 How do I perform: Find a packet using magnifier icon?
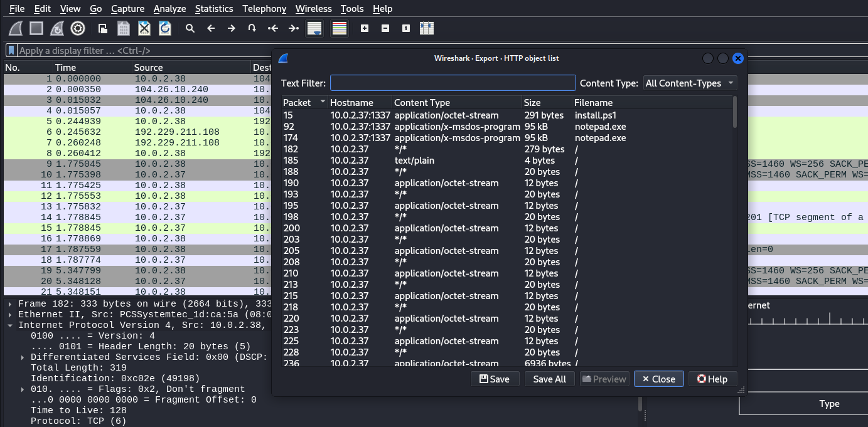(190, 28)
